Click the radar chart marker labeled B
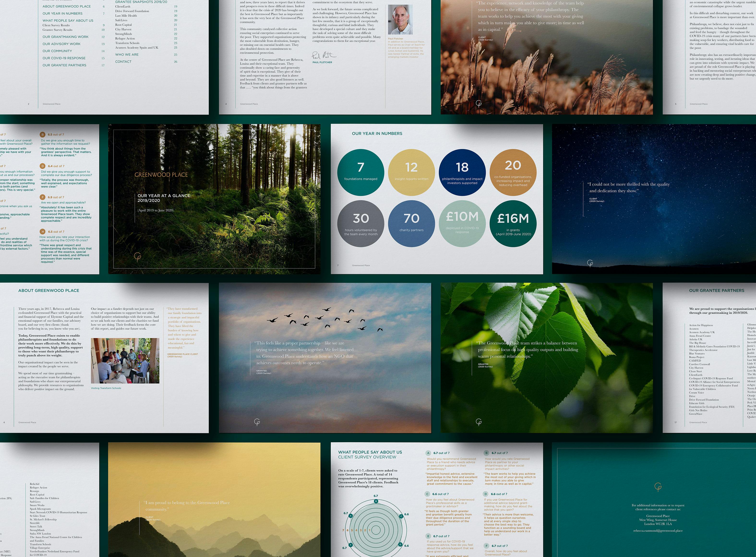Image resolution: width=756 pixels, height=557 pixels. pyautogui.click(x=376, y=501)
